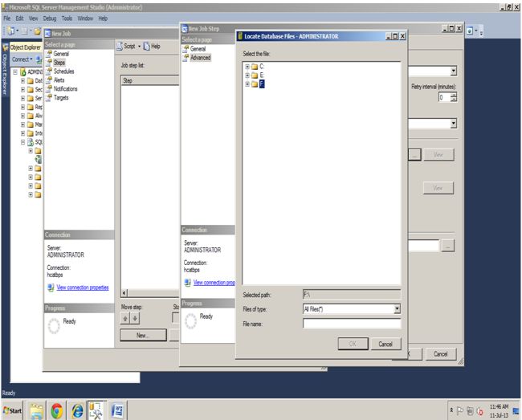Viewport: 522px width, 420px height.
Task: Click the Retry interval minutes field
Action: (x=444, y=97)
